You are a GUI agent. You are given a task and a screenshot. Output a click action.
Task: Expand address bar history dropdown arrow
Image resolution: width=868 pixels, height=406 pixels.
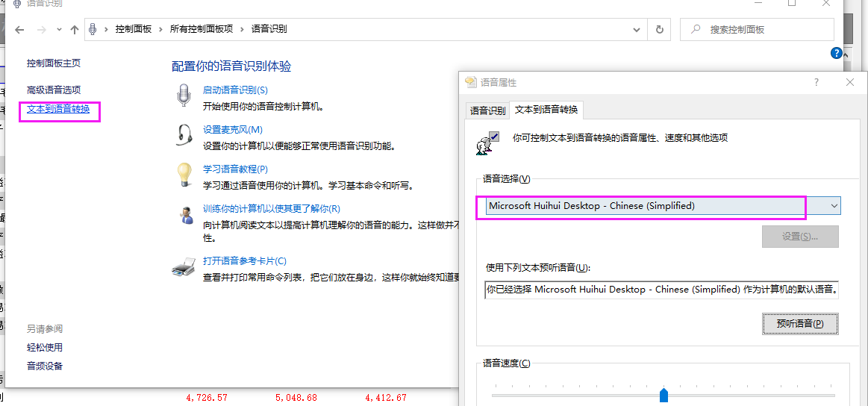637,29
